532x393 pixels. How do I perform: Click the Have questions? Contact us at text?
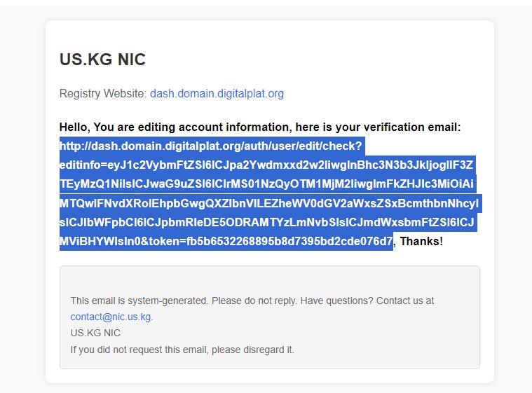click(367, 301)
